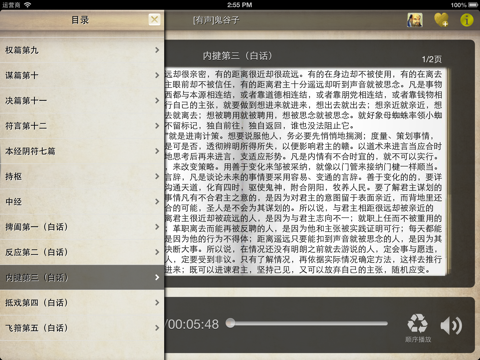Select highlighted chapter 内揵第三（白话）
Viewport: 480px width, 360px height.
tap(82, 277)
